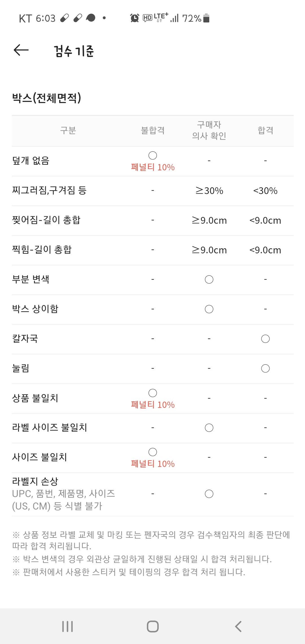Tap the 구매자 의사 확인 column header

point(209,130)
